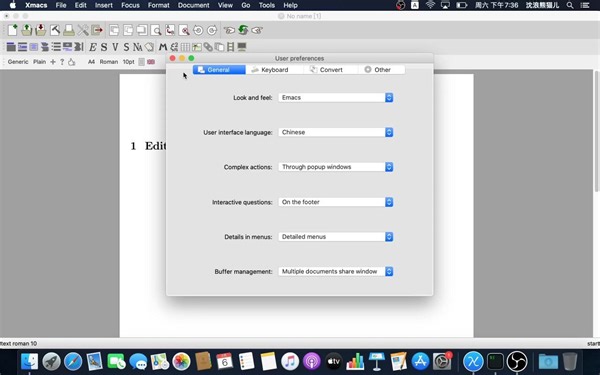The height and width of the screenshot is (375, 600).
Task: Expand the User interface language dropdown
Action: [x=336, y=132]
